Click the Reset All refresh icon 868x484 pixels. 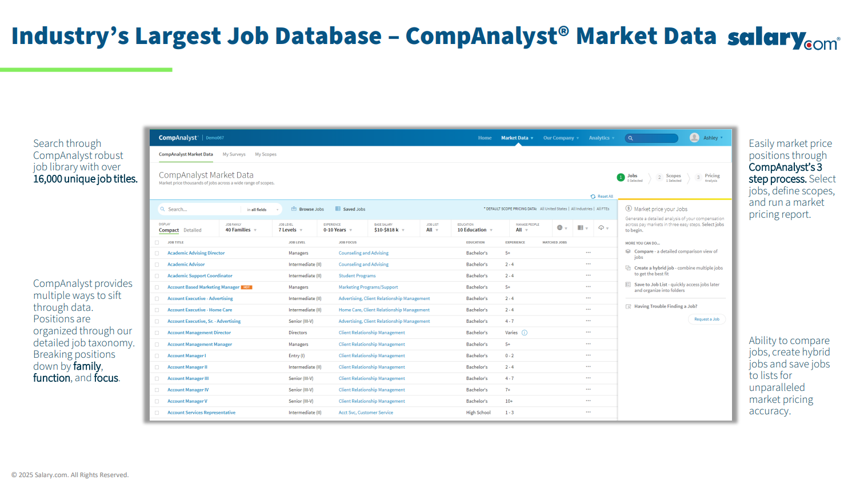(x=593, y=197)
